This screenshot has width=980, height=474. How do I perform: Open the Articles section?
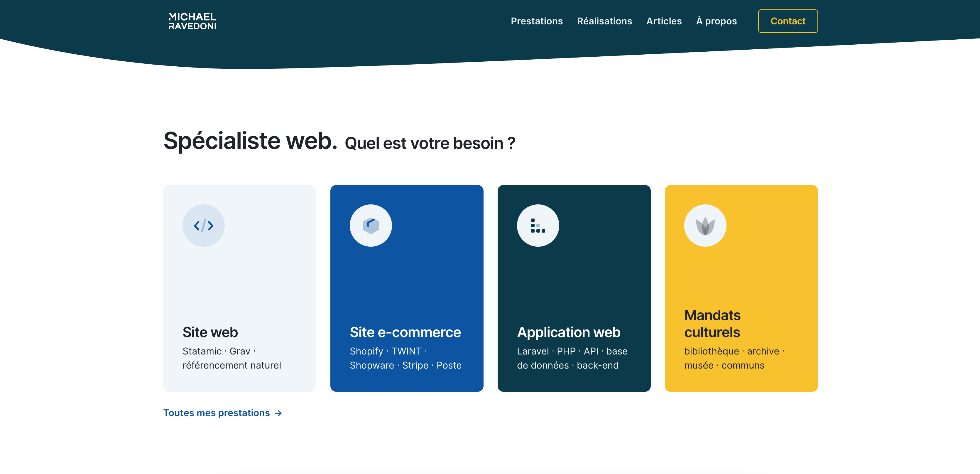pyautogui.click(x=664, y=21)
